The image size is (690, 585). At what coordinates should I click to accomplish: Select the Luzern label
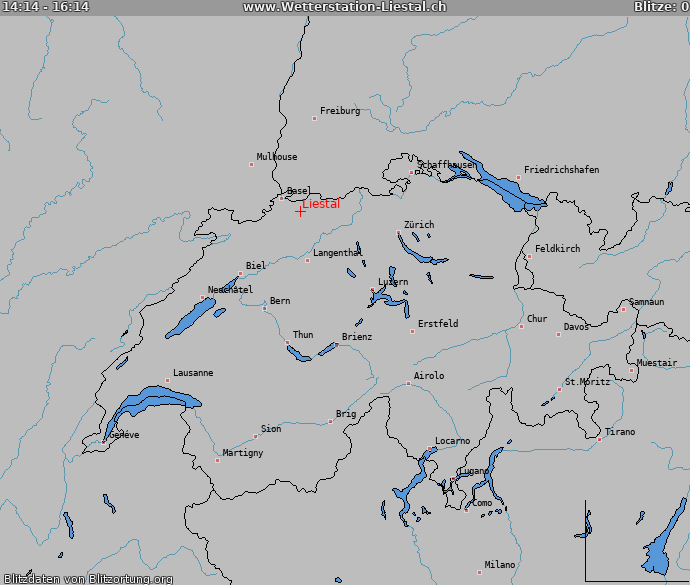click(393, 282)
